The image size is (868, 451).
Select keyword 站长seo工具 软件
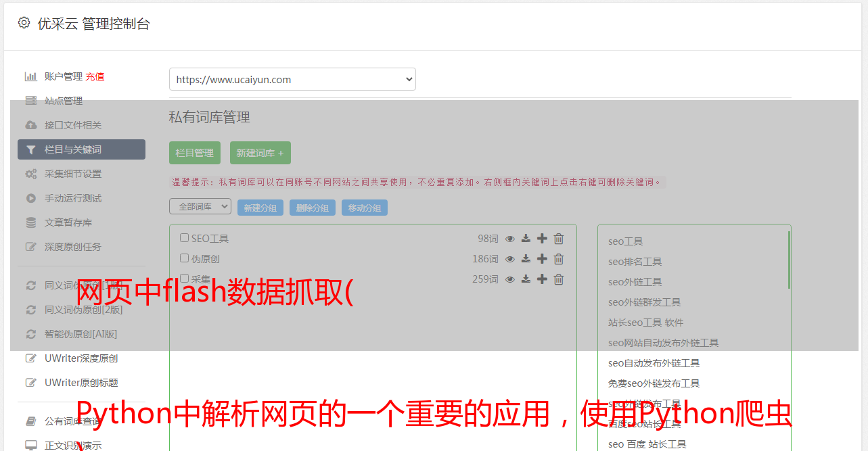click(645, 323)
